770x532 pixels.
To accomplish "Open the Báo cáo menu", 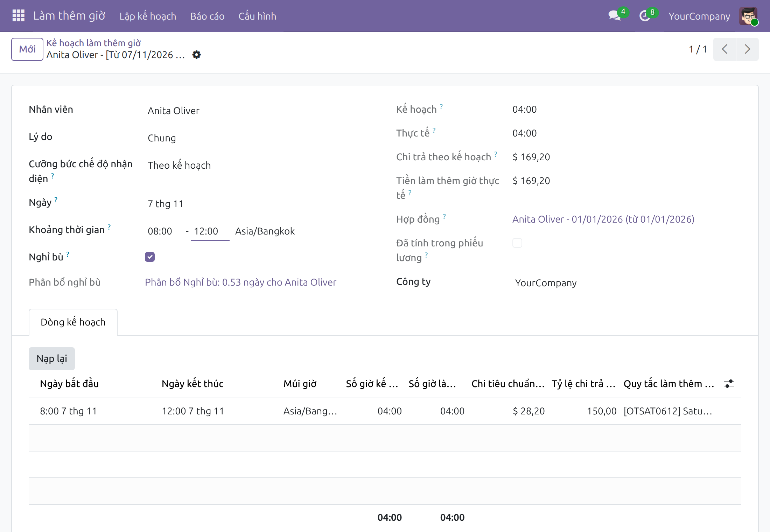I will coord(207,16).
